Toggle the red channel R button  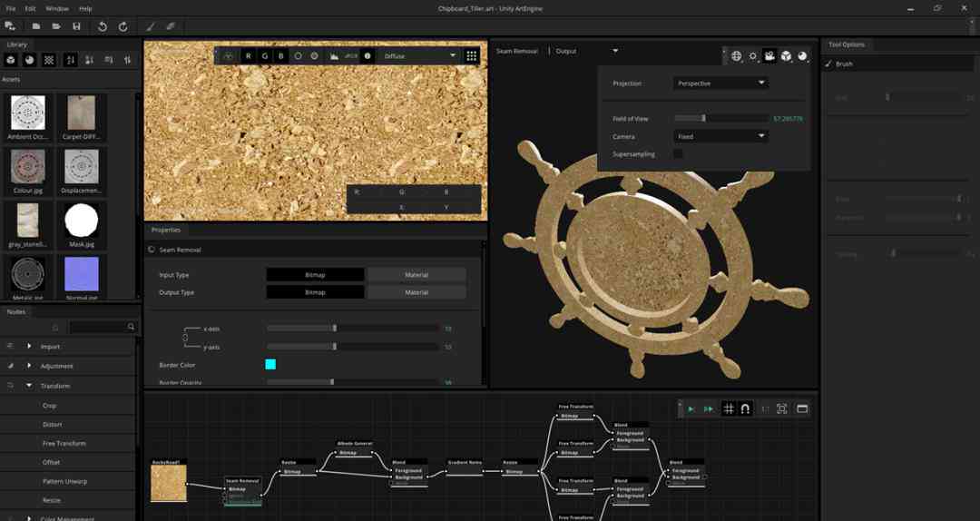coord(248,55)
